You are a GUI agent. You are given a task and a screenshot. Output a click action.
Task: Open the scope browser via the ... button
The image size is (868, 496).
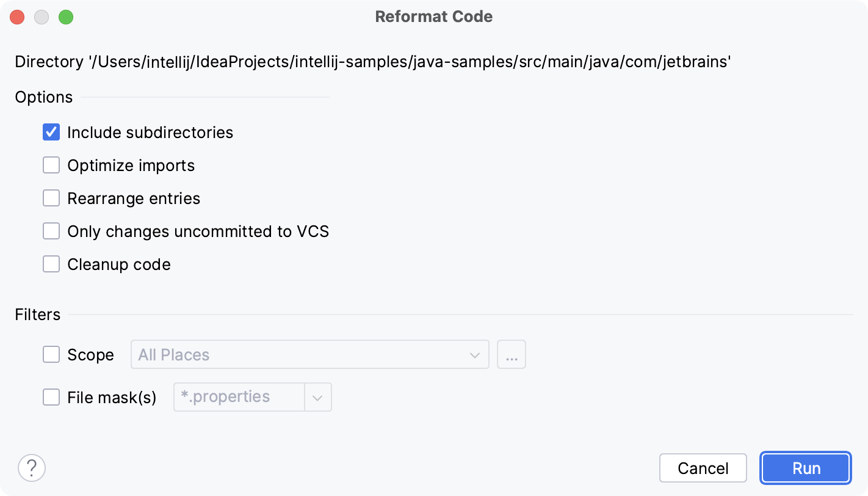click(x=512, y=354)
